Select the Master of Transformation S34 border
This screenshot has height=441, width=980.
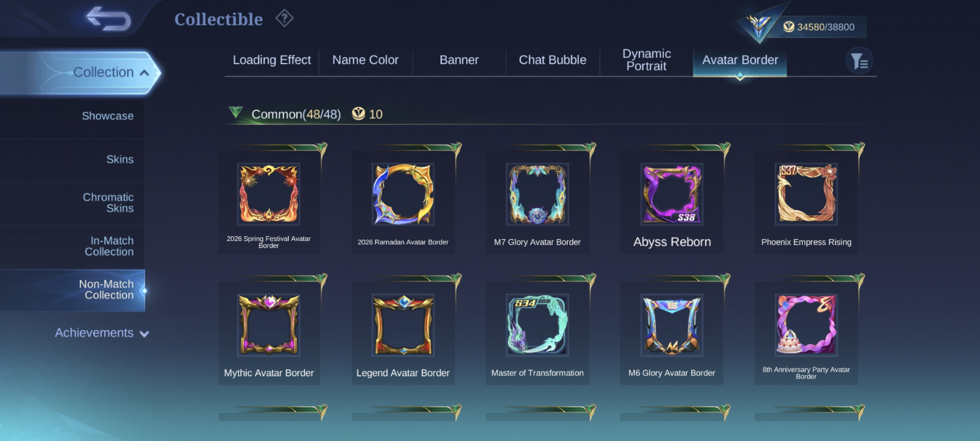[x=537, y=333]
